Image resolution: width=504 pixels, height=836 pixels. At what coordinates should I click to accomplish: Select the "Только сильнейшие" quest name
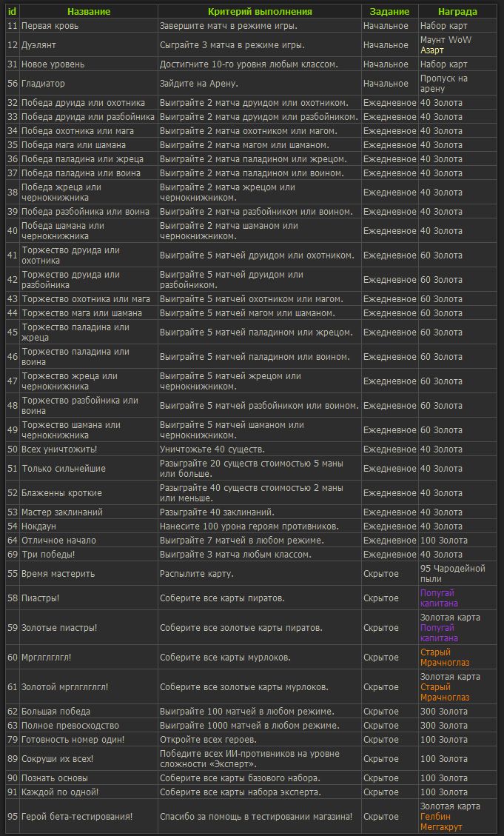click(64, 468)
